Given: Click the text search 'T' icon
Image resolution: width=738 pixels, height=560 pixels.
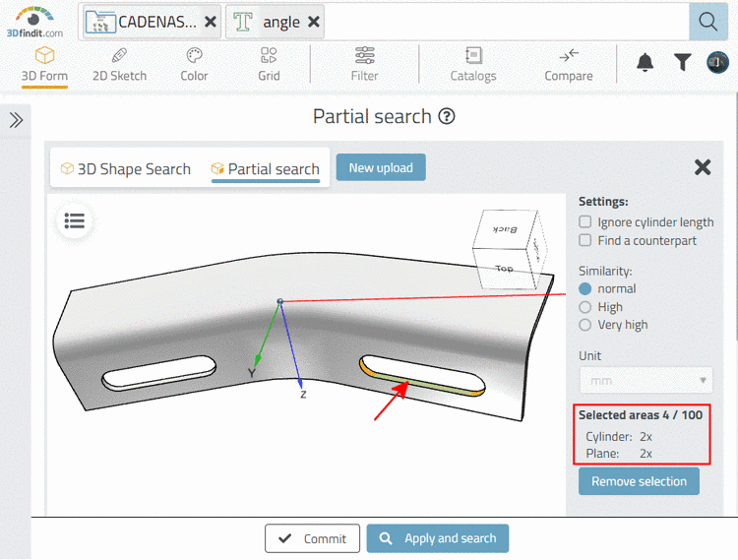Looking at the screenshot, I should 243,22.
